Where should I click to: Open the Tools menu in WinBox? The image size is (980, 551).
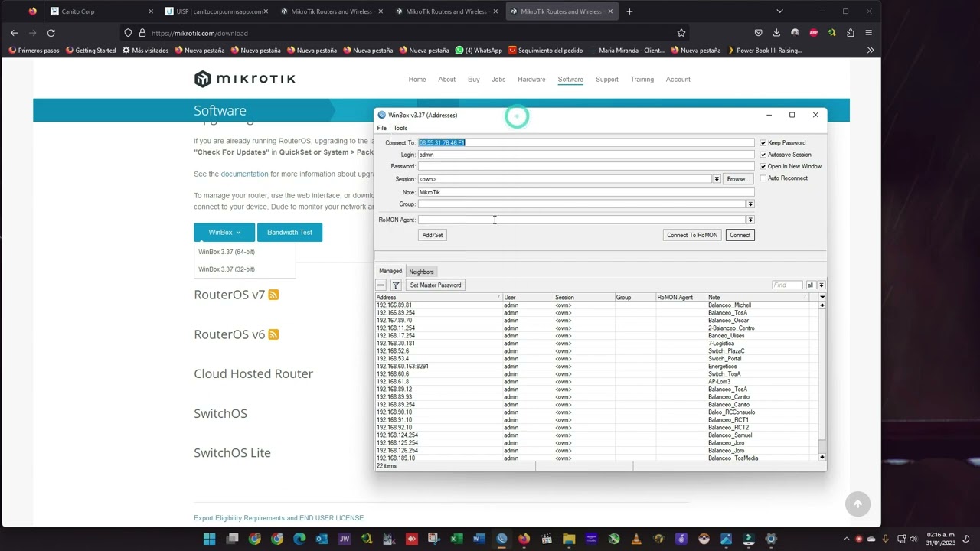point(400,128)
